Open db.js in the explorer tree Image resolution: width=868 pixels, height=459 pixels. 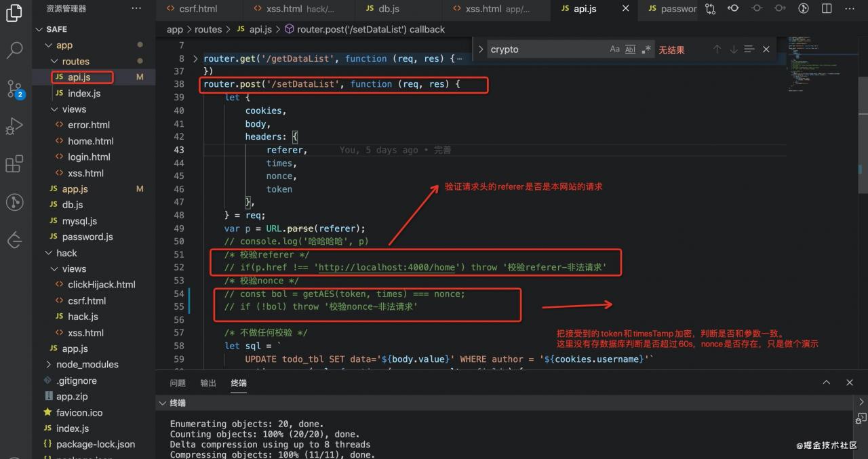tap(73, 205)
